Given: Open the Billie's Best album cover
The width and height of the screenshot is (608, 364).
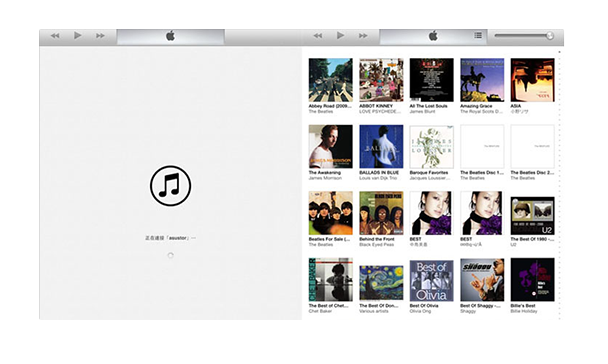Looking at the screenshot, I should (x=532, y=279).
